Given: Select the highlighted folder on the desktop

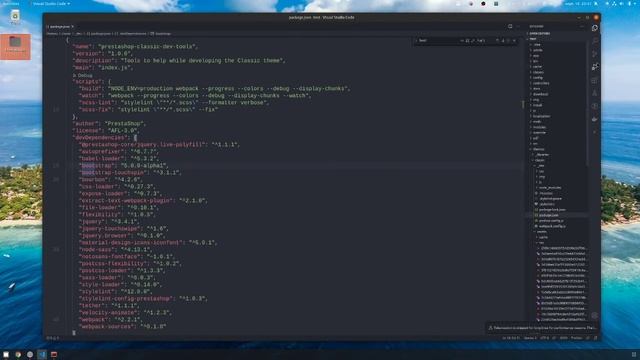Looking at the screenshot, I should point(15,47).
